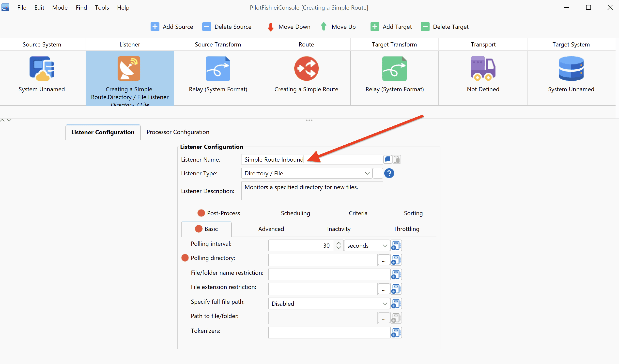Click the browse button for File extension restriction
Screen dimensions: 619x364
pos(384,289)
